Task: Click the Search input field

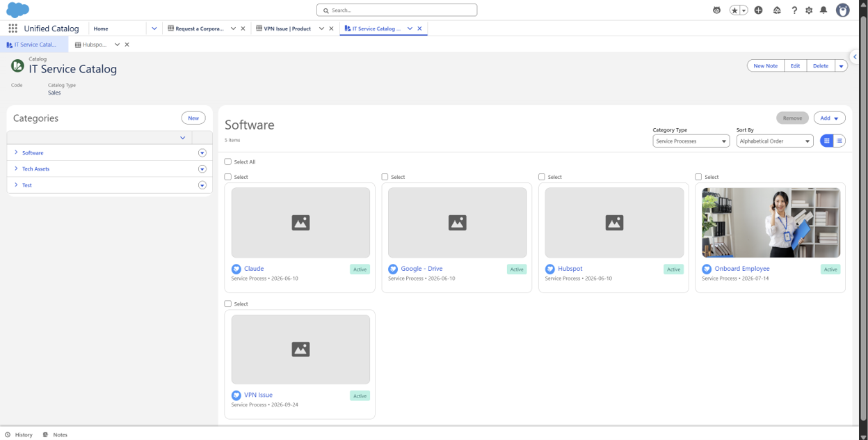Action: click(x=397, y=10)
